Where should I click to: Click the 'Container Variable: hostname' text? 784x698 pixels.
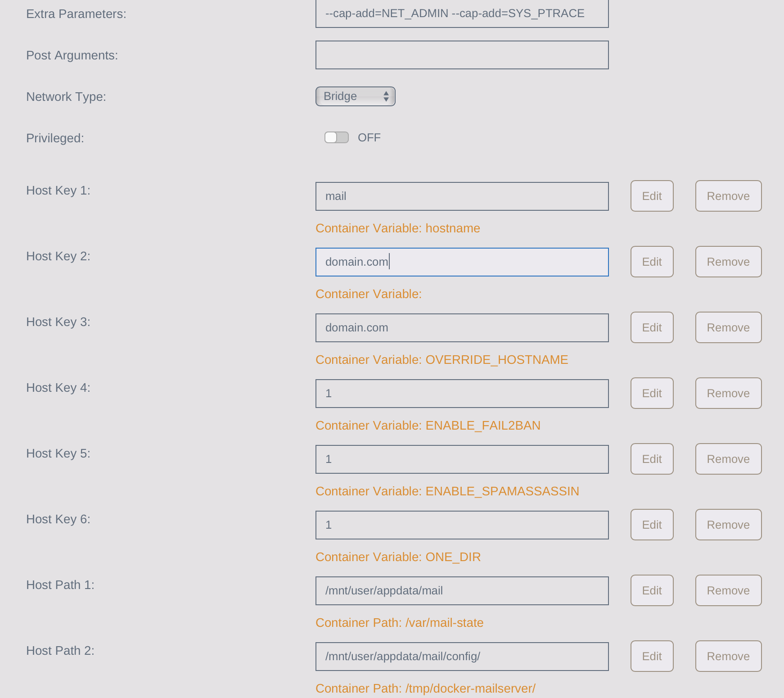(x=398, y=228)
